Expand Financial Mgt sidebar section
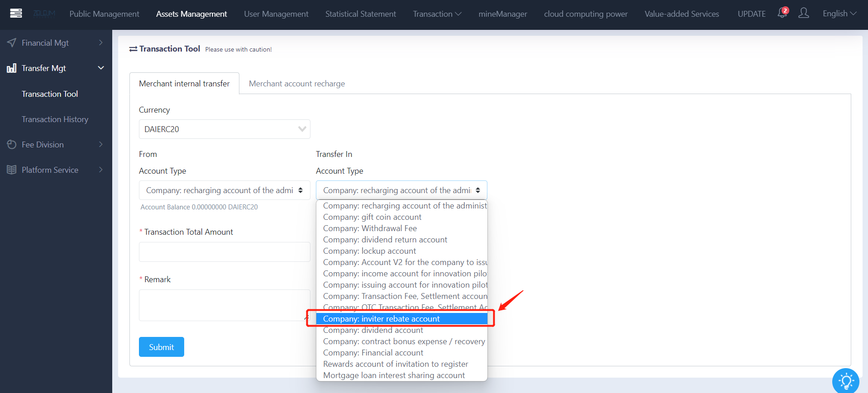The height and width of the screenshot is (393, 868). pos(56,43)
